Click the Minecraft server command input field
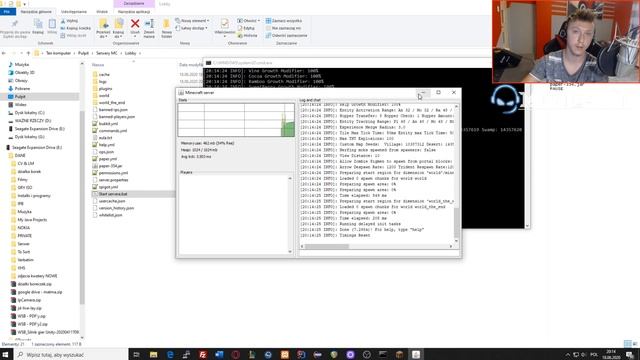The width and height of the screenshot is (640, 360). point(379,253)
